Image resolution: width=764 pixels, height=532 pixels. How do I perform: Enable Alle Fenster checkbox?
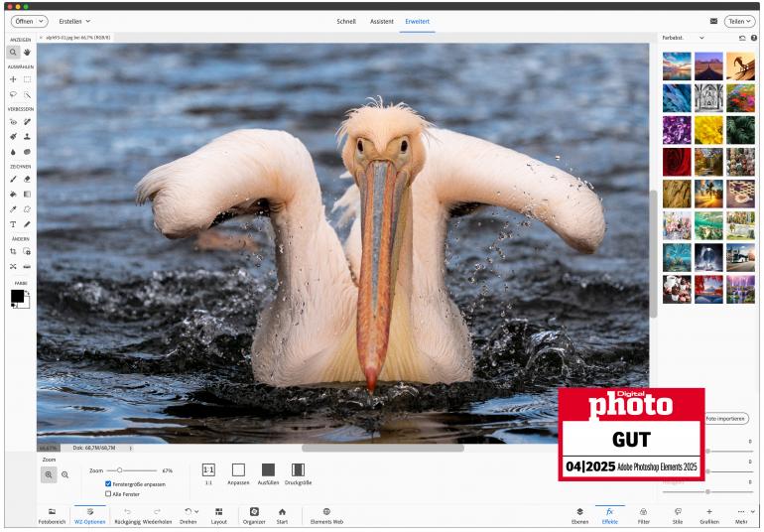pyautogui.click(x=108, y=493)
